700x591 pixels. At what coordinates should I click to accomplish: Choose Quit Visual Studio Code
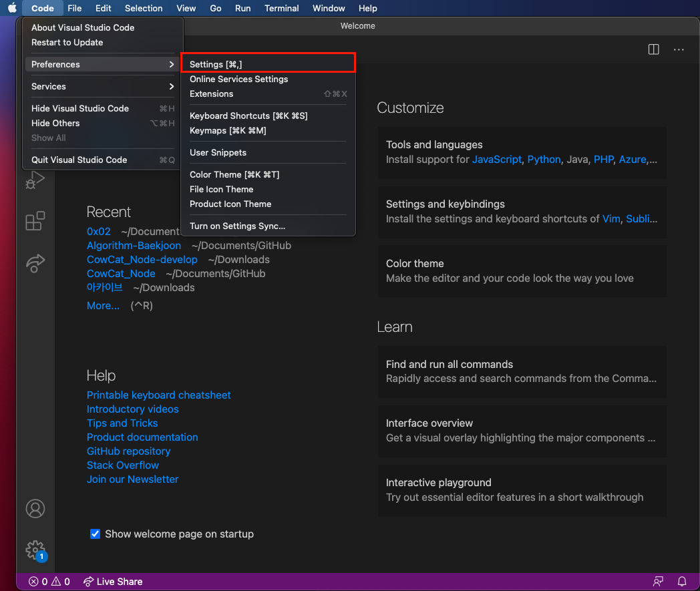(103, 160)
